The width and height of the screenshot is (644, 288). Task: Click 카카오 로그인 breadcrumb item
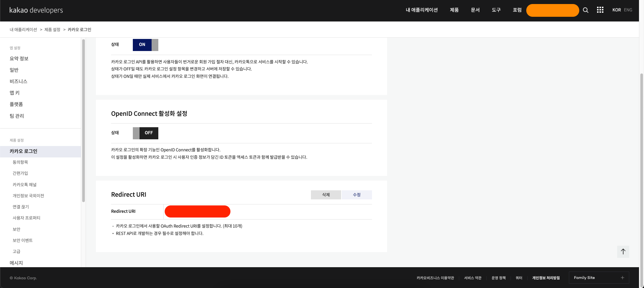pos(79,30)
